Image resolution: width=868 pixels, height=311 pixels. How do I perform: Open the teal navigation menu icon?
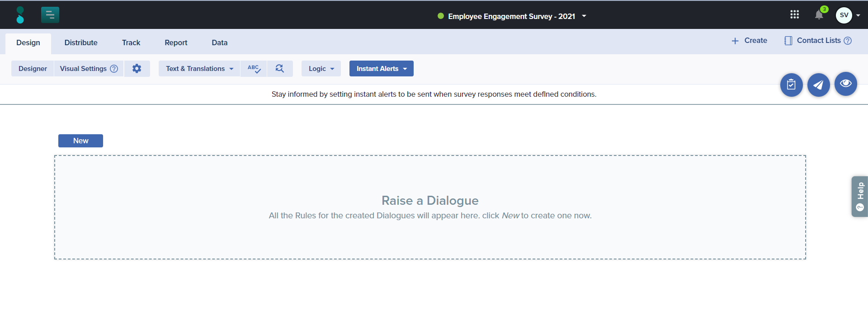50,15
